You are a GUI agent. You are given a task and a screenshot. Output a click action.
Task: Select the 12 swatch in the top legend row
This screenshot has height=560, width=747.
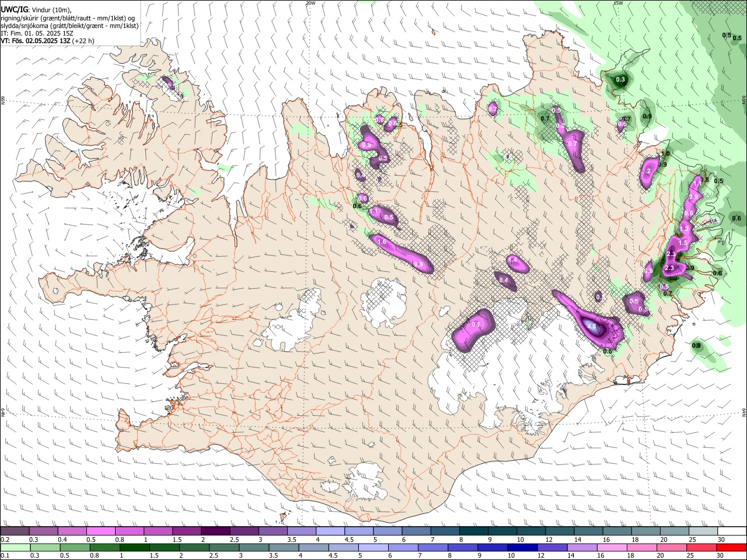click(560, 531)
